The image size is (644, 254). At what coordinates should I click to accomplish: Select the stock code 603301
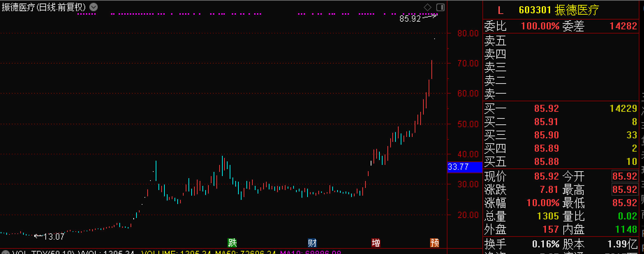coord(534,10)
